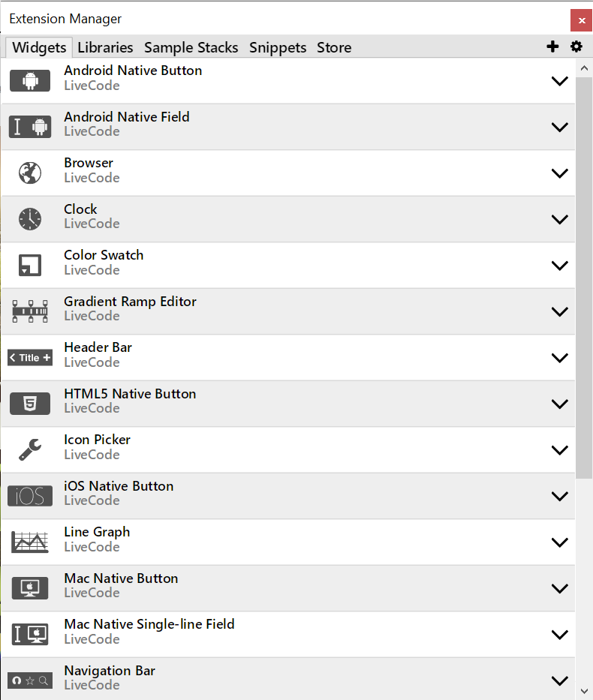Expand the Mac Native Button entry

point(559,588)
